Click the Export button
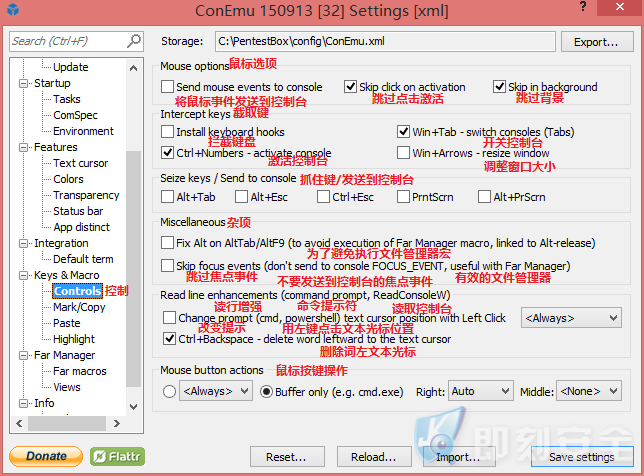Image resolution: width=644 pixels, height=476 pixels. click(x=597, y=42)
